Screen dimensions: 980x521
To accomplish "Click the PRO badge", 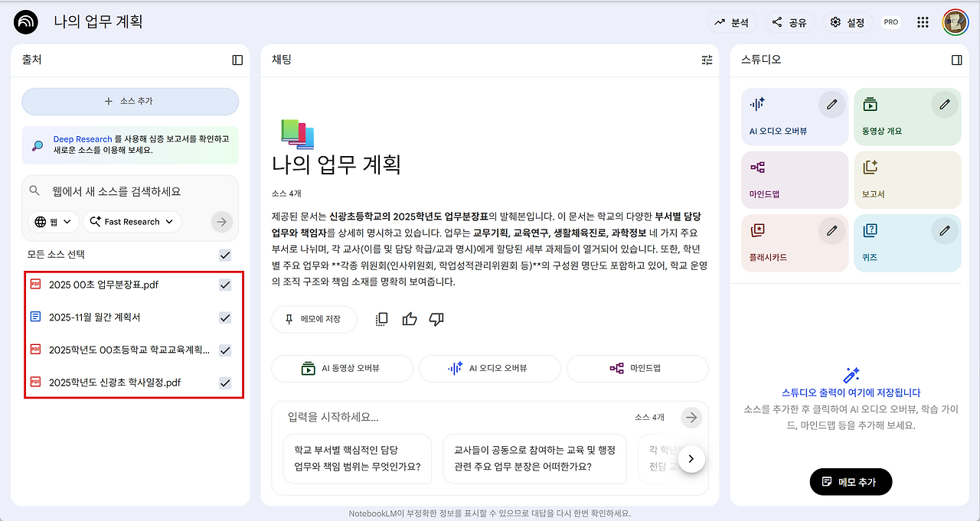I will (x=891, y=22).
